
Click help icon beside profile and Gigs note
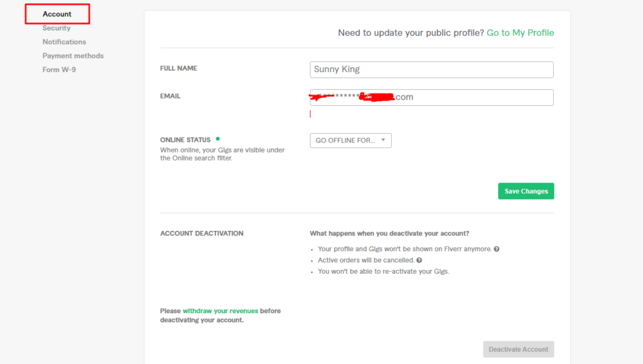coord(497,249)
